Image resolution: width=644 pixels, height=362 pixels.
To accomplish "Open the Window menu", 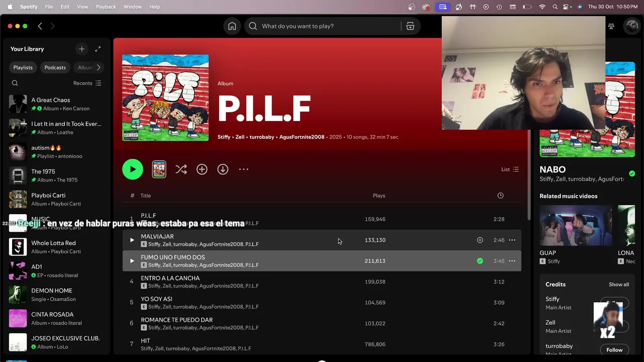I will tap(132, 7).
